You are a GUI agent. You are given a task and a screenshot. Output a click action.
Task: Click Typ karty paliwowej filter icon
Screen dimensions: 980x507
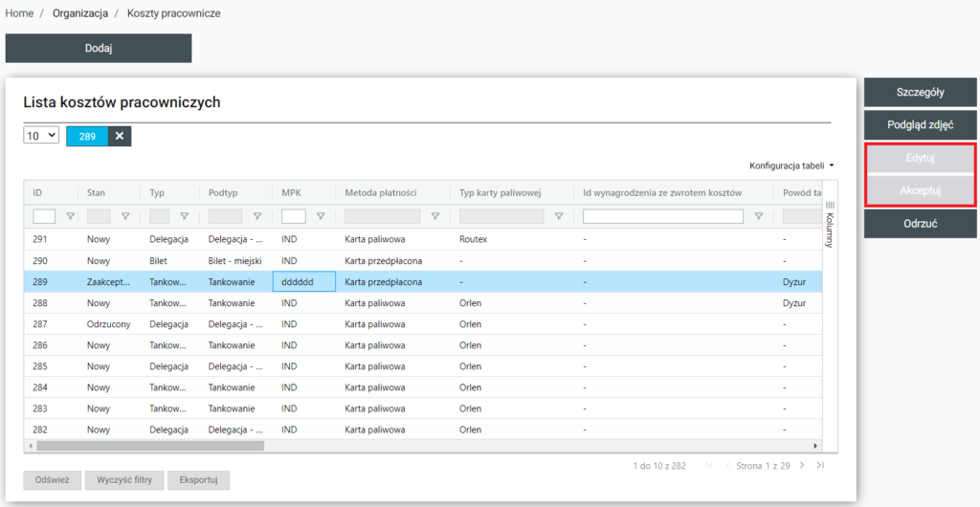[559, 216]
